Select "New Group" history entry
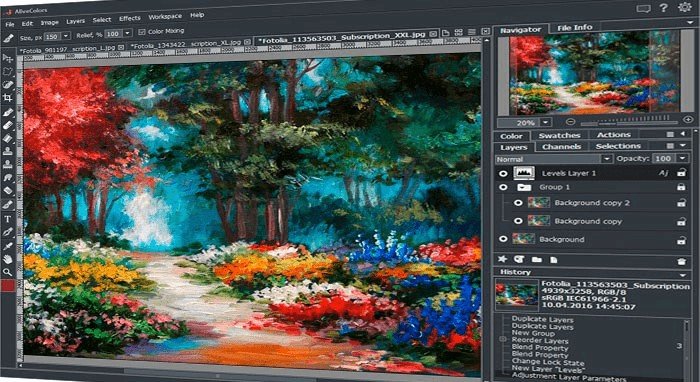 pos(533,333)
